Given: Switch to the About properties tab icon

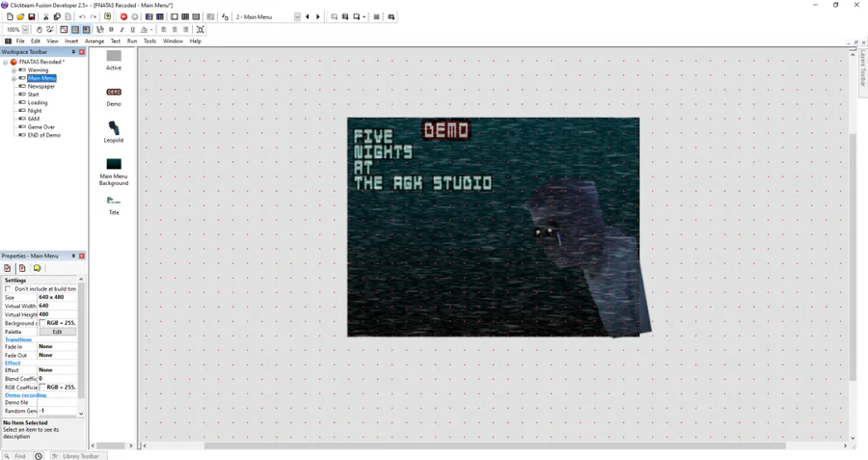Looking at the screenshot, I should (x=37, y=268).
